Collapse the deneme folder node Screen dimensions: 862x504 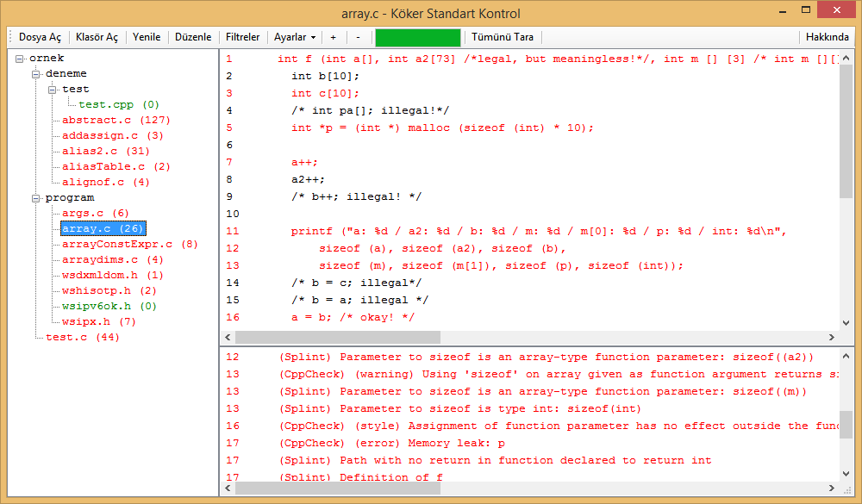(35, 73)
